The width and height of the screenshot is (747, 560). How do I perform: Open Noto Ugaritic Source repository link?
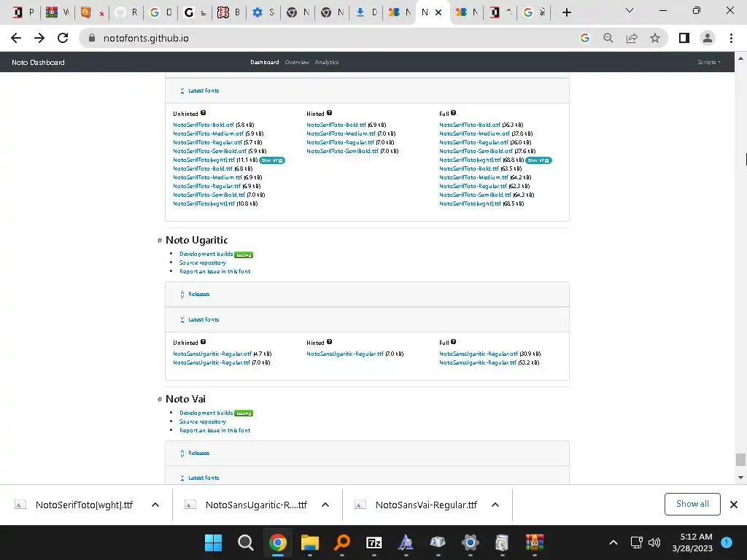(x=203, y=262)
